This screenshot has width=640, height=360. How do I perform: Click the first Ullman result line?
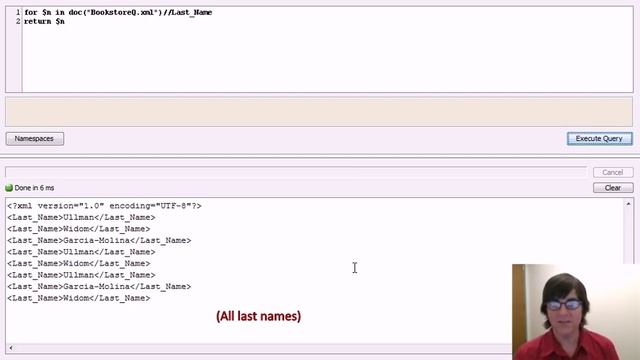point(81,217)
